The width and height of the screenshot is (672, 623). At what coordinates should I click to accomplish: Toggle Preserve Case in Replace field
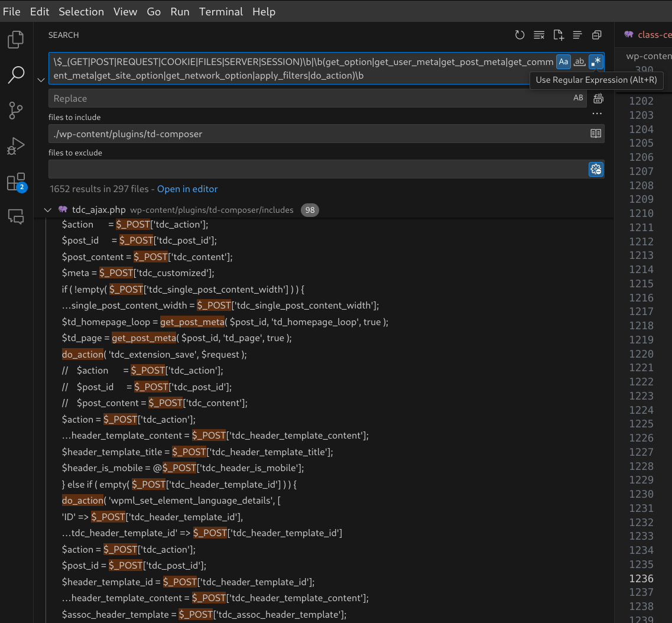pos(578,98)
